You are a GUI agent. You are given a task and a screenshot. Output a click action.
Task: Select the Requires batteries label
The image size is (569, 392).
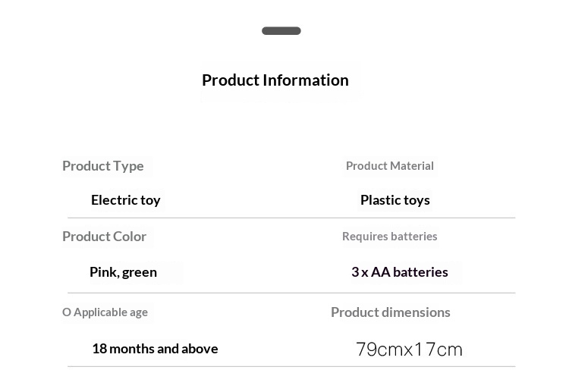coord(390,237)
